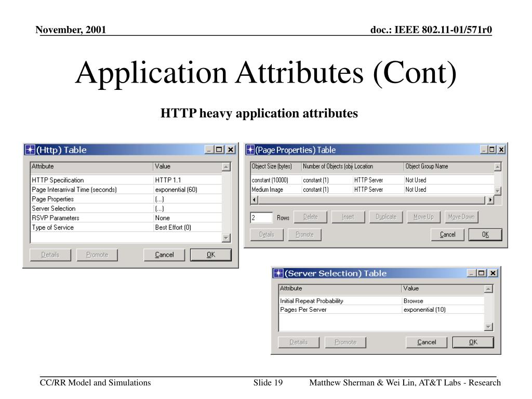Cancel the (Server Selection) Table dialog
The height and width of the screenshot is (399, 532).
click(x=427, y=342)
